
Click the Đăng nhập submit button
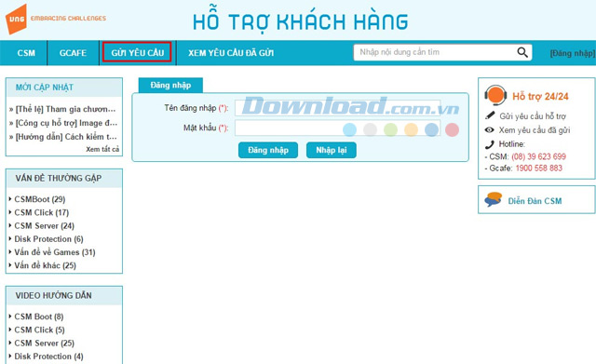click(268, 150)
